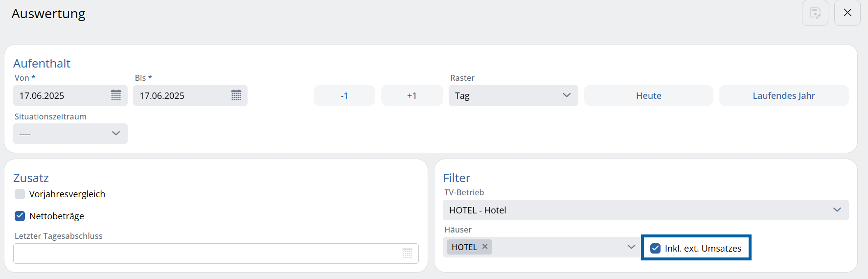Image resolution: width=868 pixels, height=279 pixels.
Task: Uncheck the Nettobeträge option
Action: (x=20, y=216)
